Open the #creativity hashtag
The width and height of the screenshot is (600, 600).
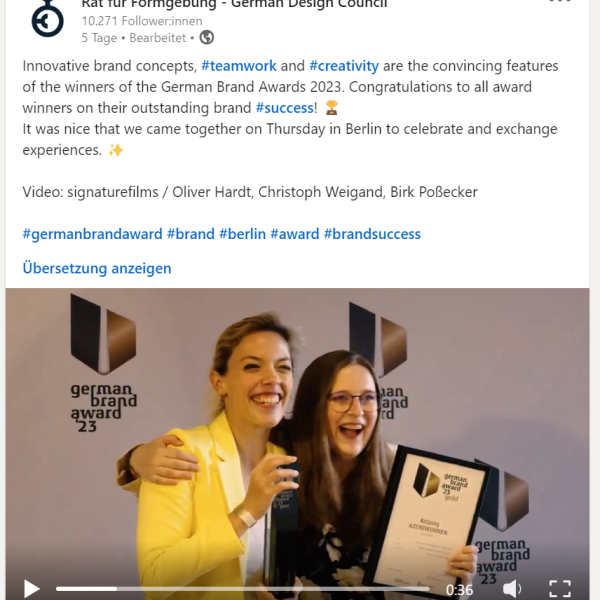click(x=344, y=66)
